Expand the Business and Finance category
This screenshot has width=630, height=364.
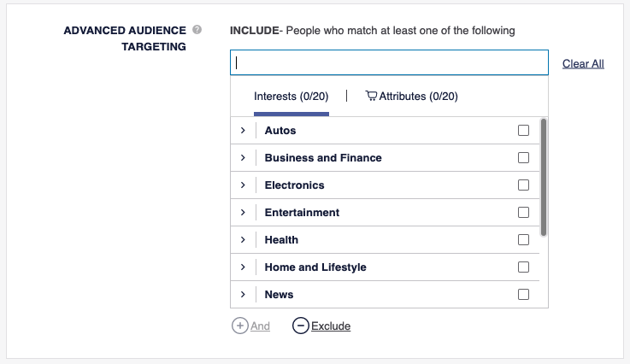coord(243,158)
